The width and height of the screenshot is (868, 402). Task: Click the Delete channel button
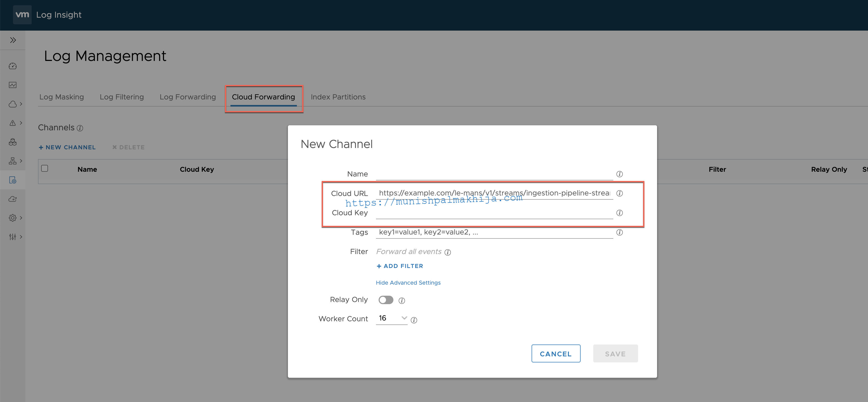[x=128, y=147]
